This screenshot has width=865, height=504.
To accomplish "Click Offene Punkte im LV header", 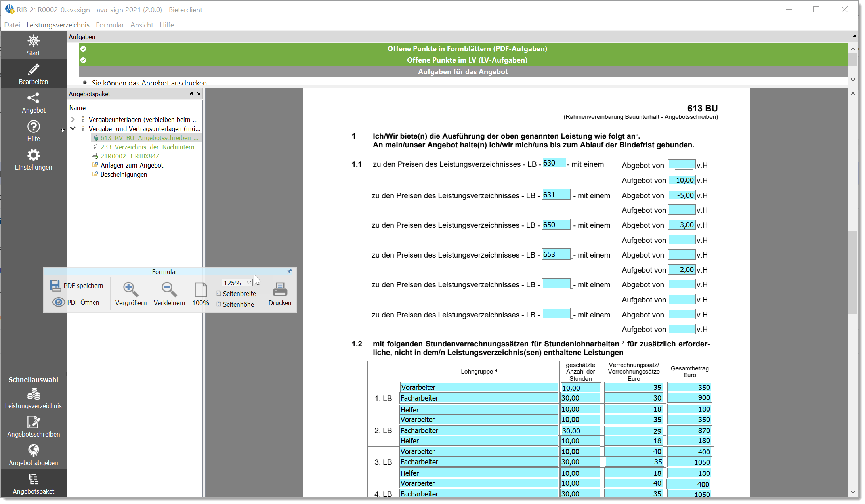I will (467, 60).
